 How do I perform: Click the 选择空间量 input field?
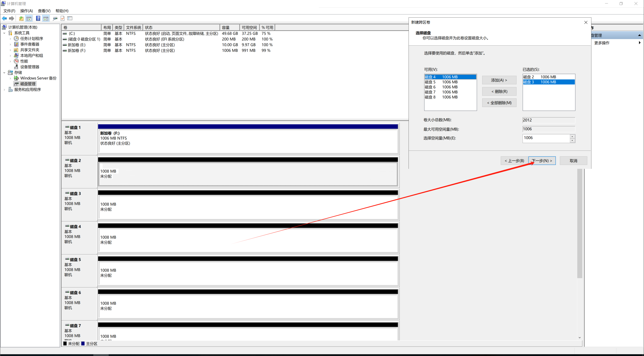pos(545,138)
